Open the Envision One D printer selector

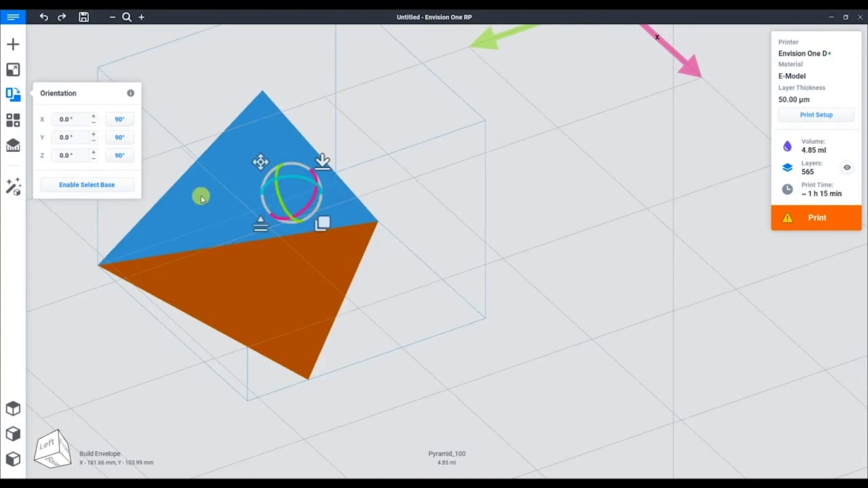pos(804,54)
